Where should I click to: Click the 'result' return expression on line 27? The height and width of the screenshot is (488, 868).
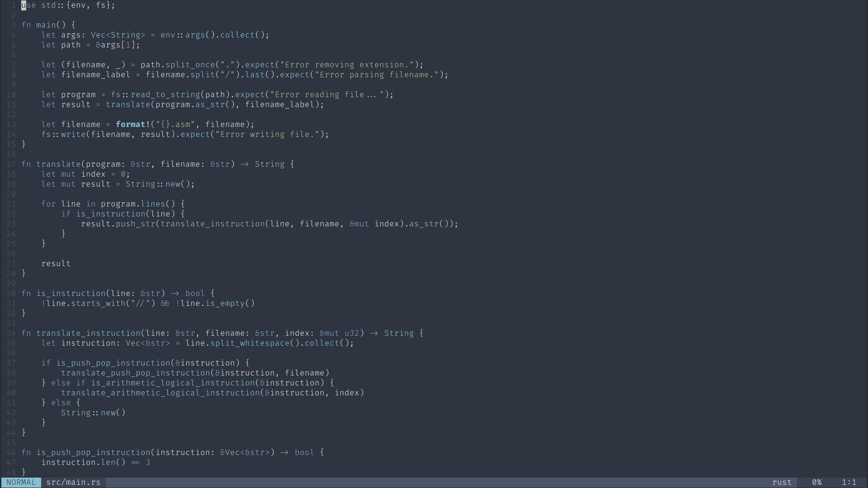(56, 263)
